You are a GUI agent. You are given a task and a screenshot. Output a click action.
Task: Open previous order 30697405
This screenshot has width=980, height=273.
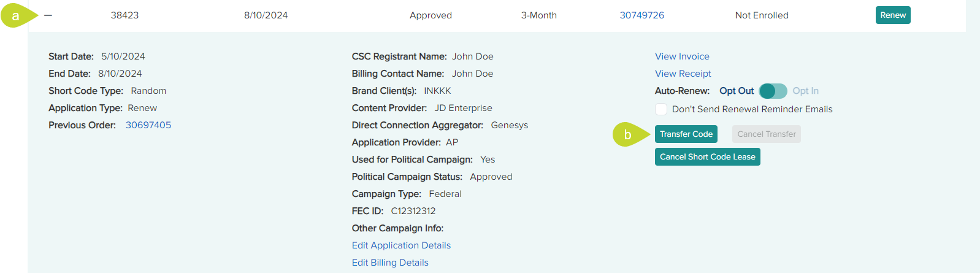coord(148,125)
